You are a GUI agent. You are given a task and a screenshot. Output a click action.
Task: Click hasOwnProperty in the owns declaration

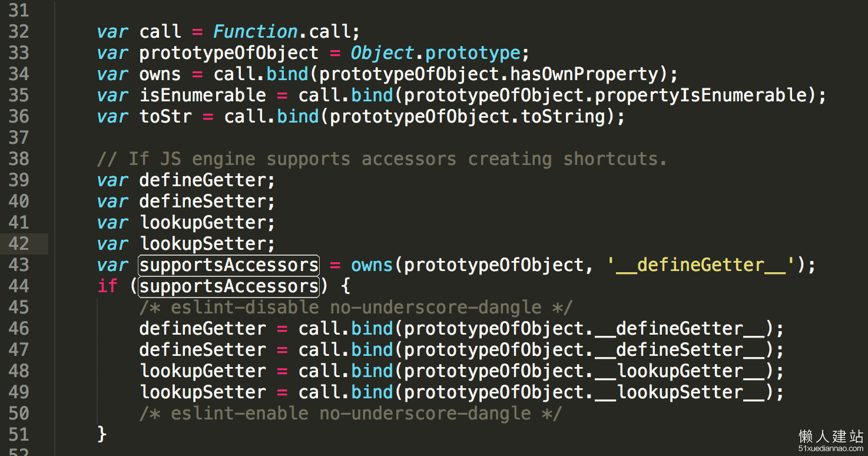tap(584, 74)
